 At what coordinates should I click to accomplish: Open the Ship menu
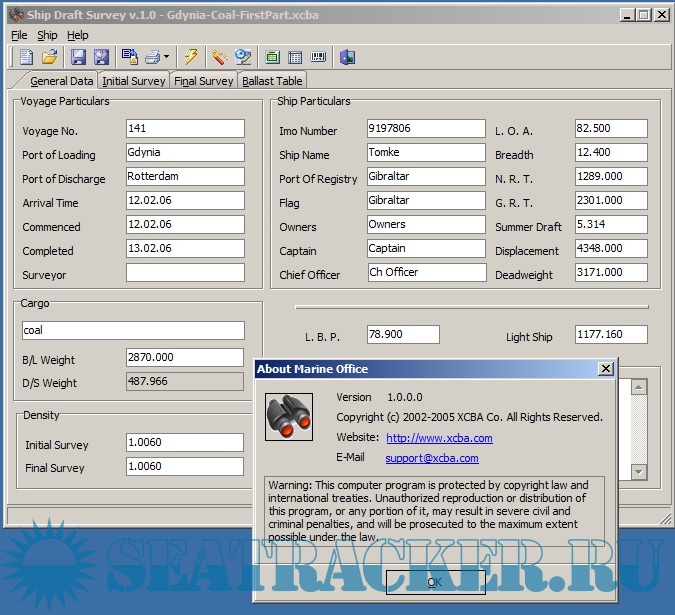[47, 35]
